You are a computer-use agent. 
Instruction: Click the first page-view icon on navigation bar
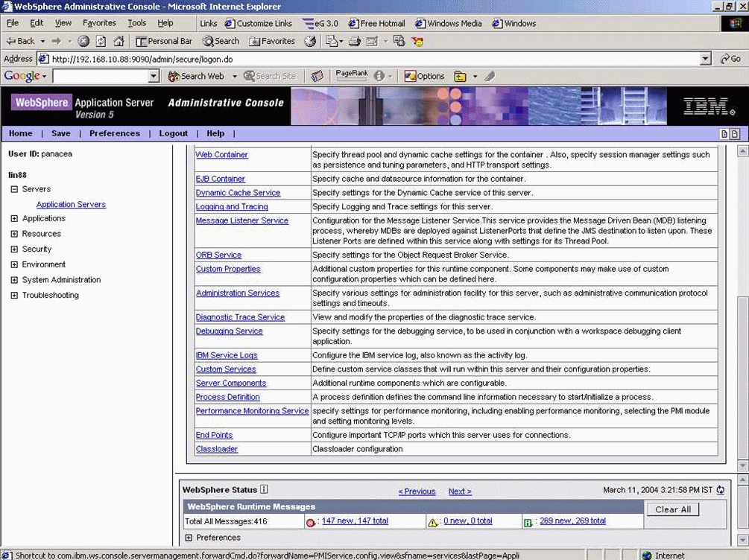click(724, 134)
